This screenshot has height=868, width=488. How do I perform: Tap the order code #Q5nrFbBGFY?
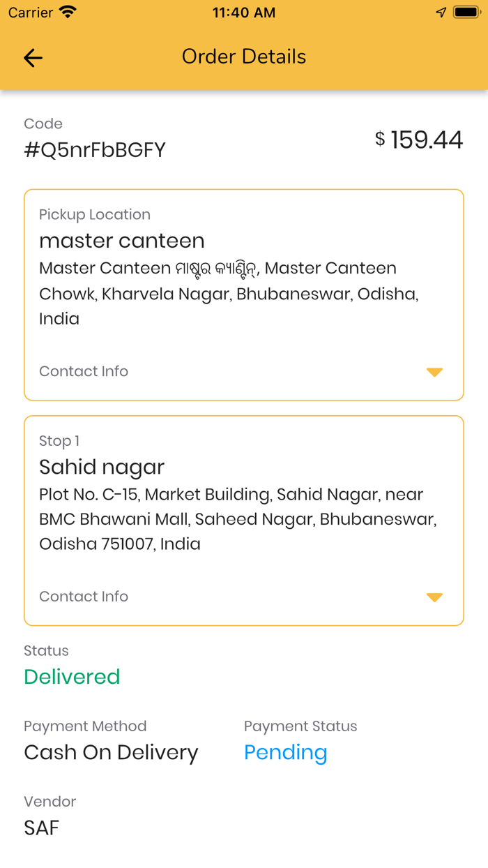95,150
